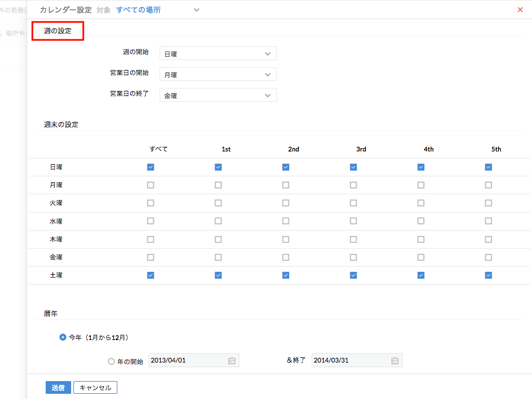
Task: Click the キャンセル button
Action: coord(95,387)
